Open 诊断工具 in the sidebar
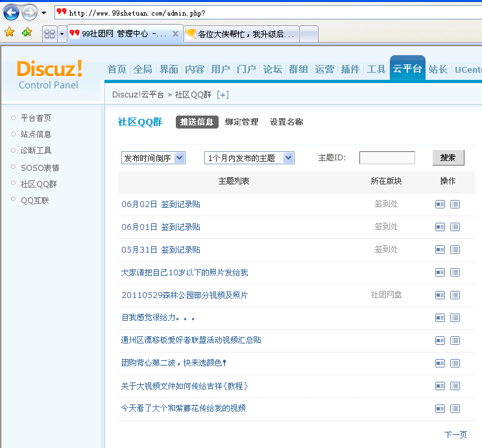 (36, 151)
